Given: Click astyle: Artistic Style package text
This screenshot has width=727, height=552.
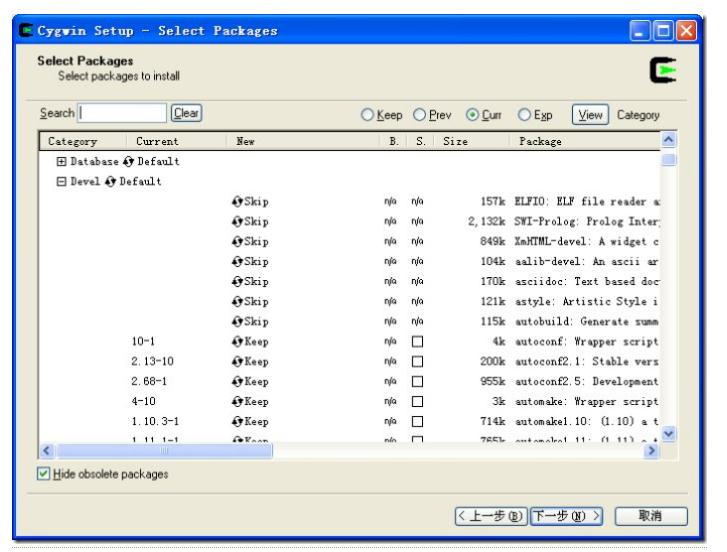Looking at the screenshot, I should tap(587, 301).
